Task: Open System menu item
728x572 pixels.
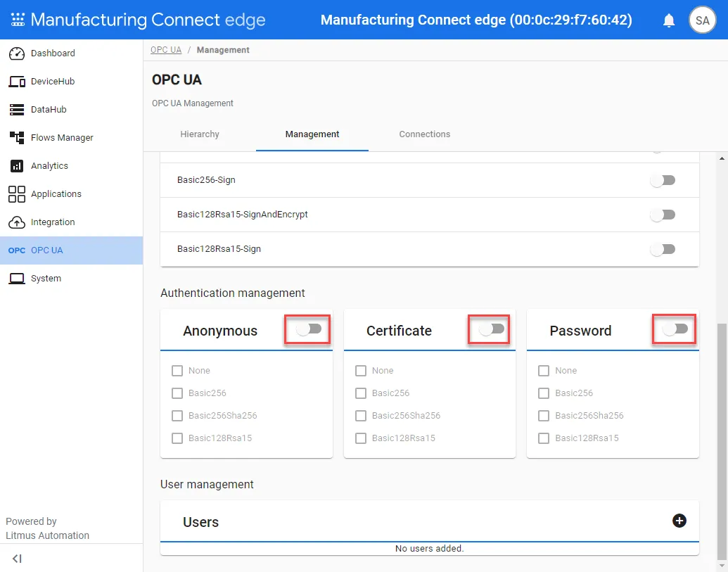Action: 72,279
